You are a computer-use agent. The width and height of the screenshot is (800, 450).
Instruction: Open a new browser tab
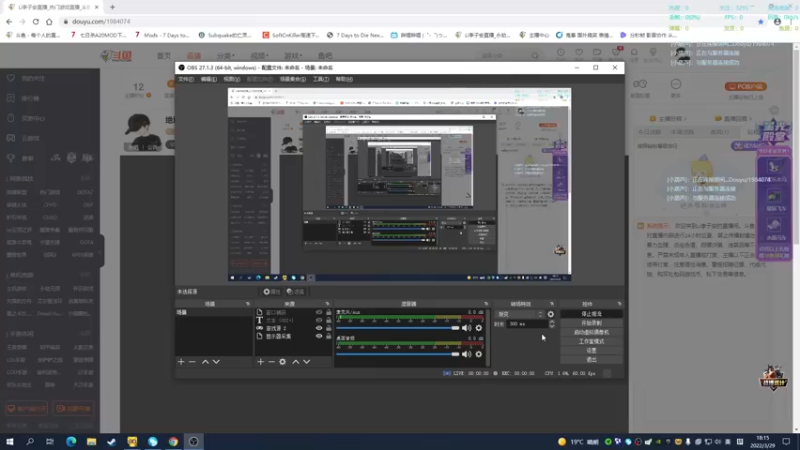tap(112, 7)
